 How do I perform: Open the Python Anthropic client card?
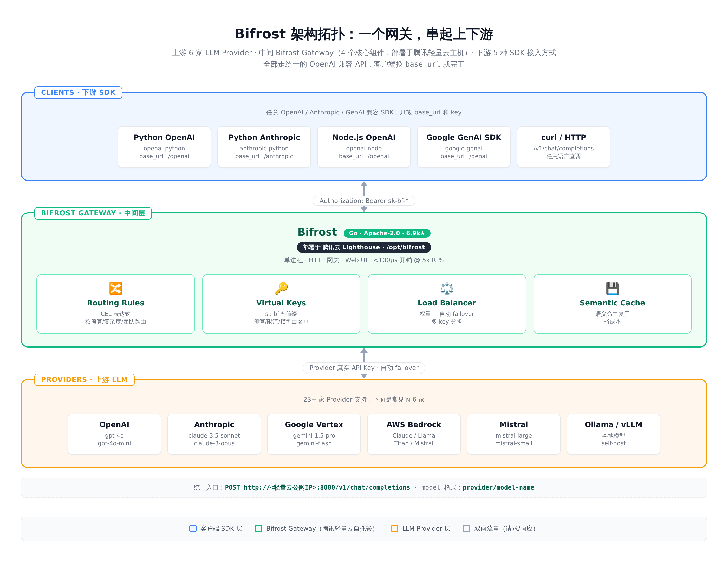point(264,147)
